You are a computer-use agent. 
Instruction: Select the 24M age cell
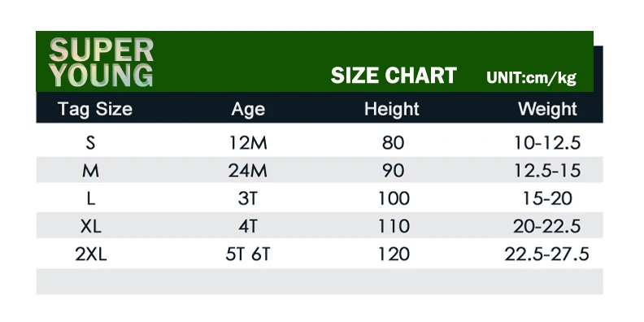coord(248,171)
